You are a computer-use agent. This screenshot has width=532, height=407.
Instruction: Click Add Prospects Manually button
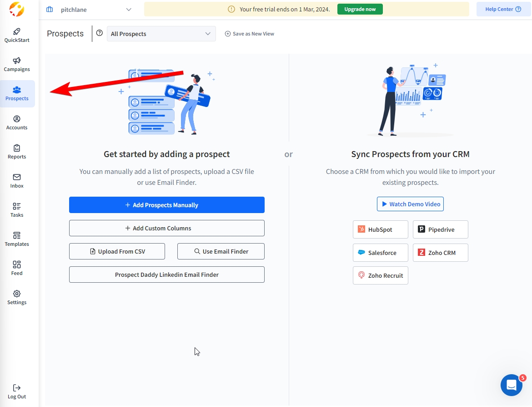[166, 205]
